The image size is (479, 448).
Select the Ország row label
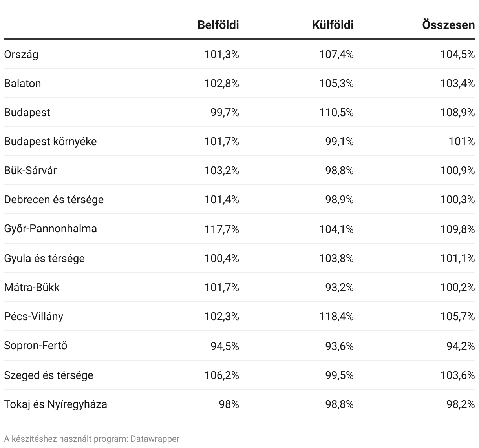[21, 55]
